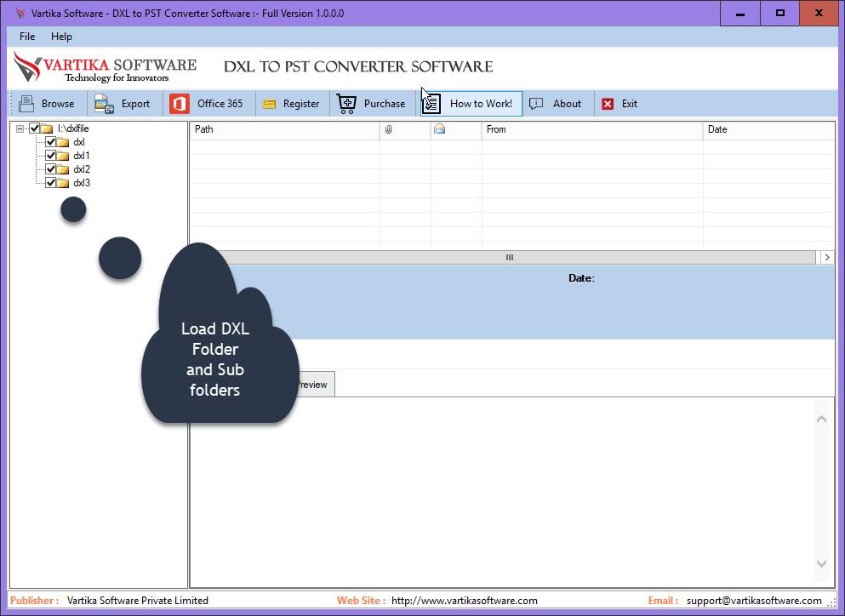The height and width of the screenshot is (616, 845).
Task: Click the I:\dxlfile folder icon
Action: pos(47,128)
